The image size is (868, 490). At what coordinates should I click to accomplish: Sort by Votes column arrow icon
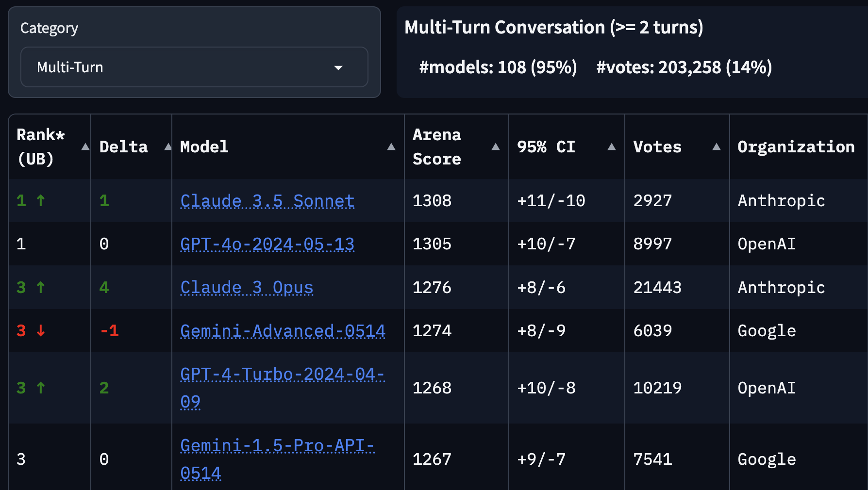716,147
